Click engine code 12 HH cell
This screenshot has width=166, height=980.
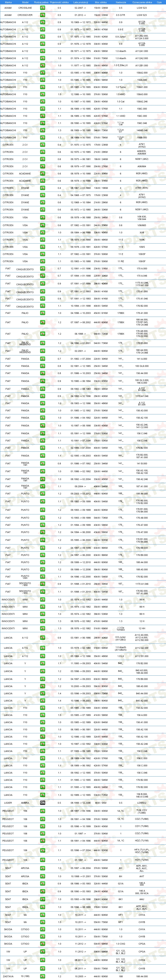142,628
